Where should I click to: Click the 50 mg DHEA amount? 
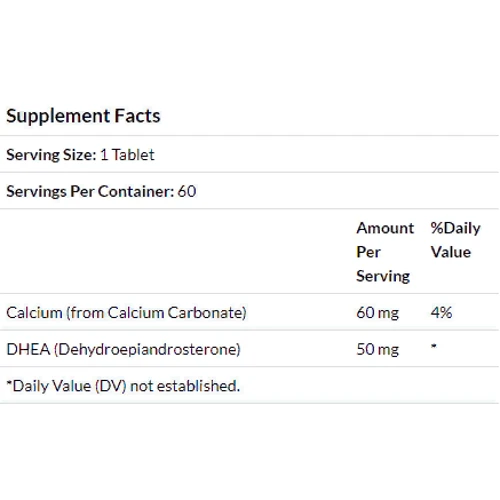[377, 349]
